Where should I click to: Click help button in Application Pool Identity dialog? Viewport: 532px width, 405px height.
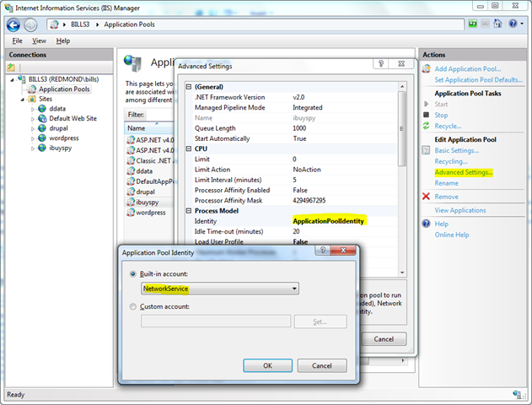coord(323,251)
